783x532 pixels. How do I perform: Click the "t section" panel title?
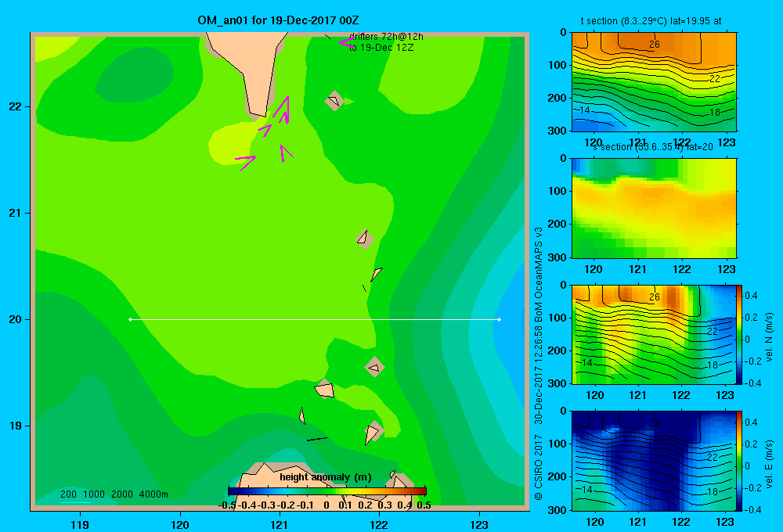(x=651, y=21)
